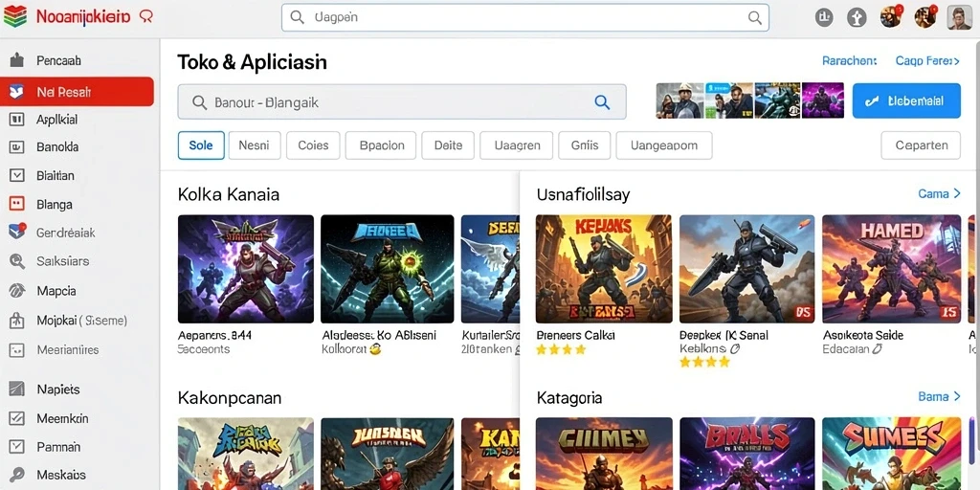
Task: Open the second gray circular header icon
Action: click(x=857, y=17)
